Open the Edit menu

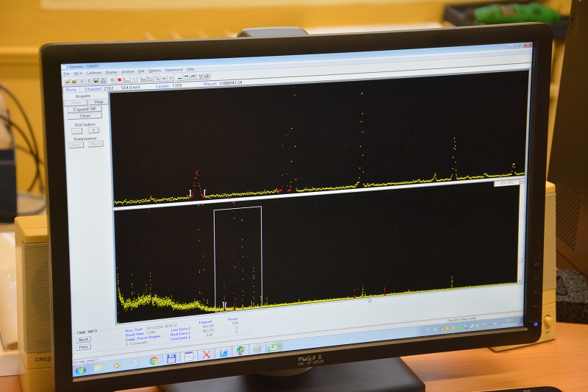point(141,71)
